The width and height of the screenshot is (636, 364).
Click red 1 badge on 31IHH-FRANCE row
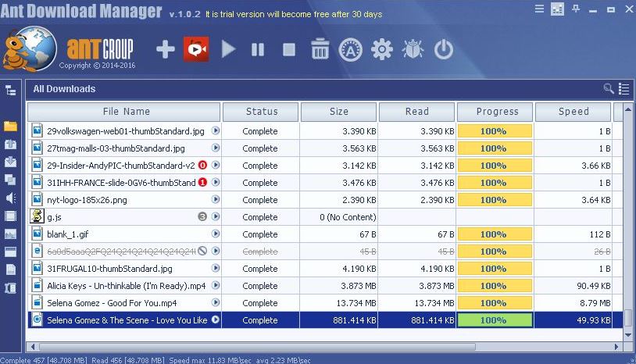coord(202,183)
